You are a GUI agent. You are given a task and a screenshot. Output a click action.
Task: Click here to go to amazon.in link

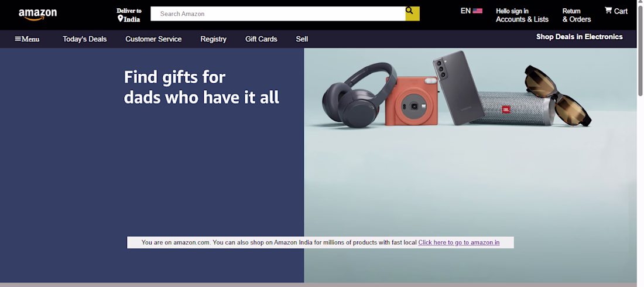pos(459,242)
